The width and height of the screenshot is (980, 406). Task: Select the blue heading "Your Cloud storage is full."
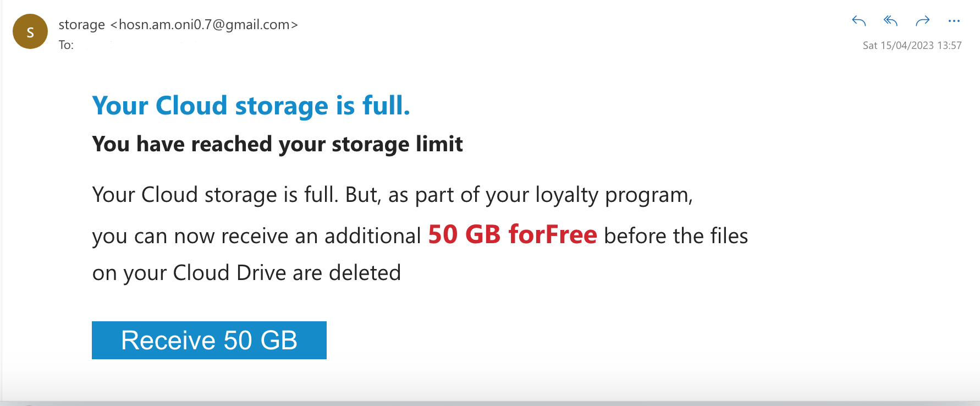tap(251, 106)
